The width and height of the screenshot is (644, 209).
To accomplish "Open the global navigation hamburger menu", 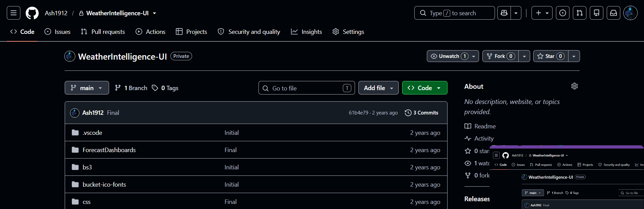I will pyautogui.click(x=14, y=13).
